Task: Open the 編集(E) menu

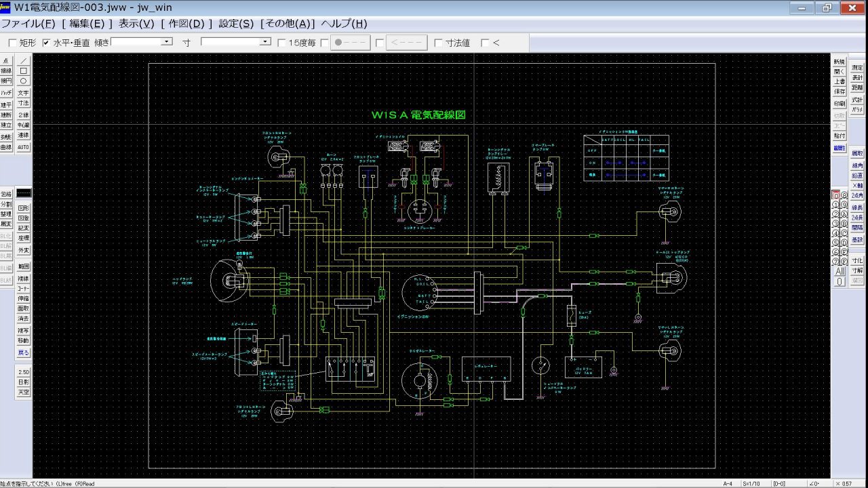Action: 87,23
